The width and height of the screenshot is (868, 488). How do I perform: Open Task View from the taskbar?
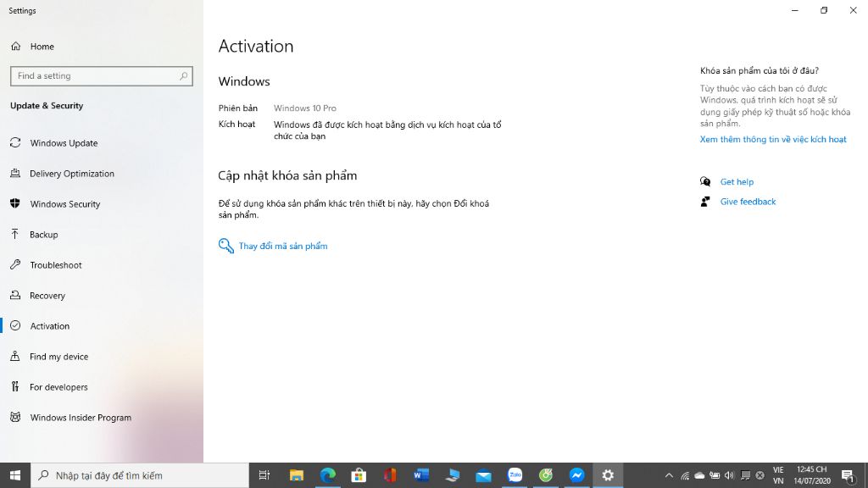pyautogui.click(x=264, y=475)
